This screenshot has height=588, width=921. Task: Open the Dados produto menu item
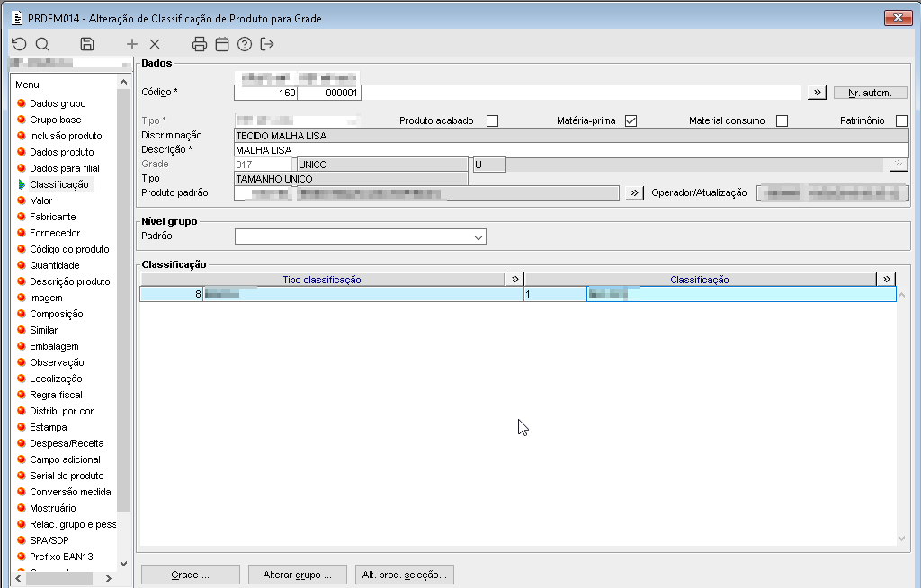(62, 152)
